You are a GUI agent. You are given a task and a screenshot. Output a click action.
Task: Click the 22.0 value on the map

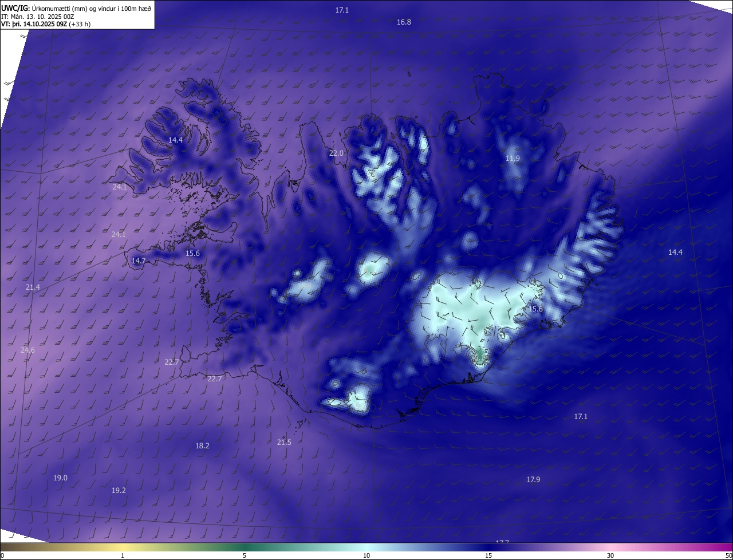[336, 153]
